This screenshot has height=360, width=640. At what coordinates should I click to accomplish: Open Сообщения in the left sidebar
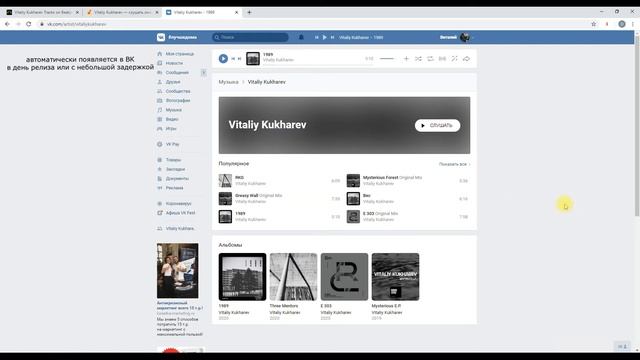click(x=177, y=72)
